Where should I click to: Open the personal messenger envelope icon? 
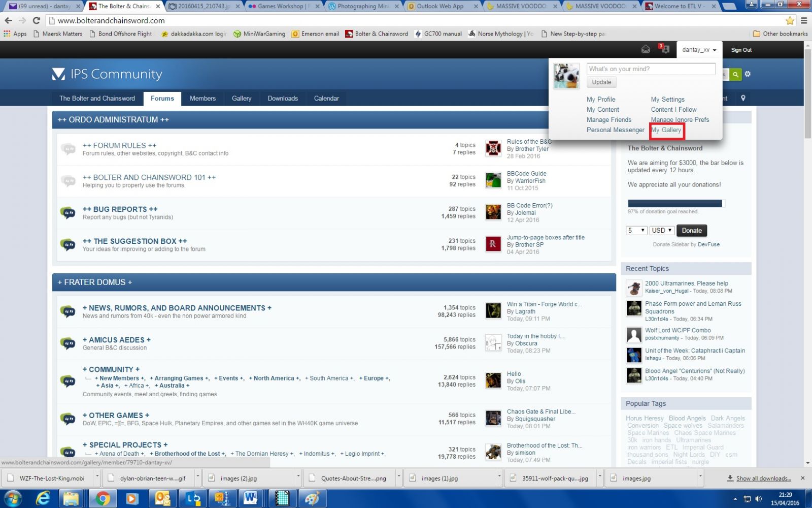tap(646, 49)
